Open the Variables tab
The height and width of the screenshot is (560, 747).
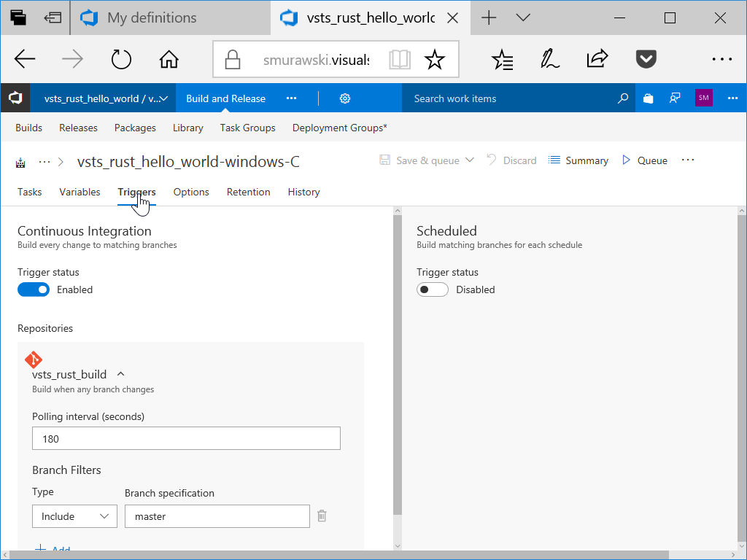click(80, 192)
